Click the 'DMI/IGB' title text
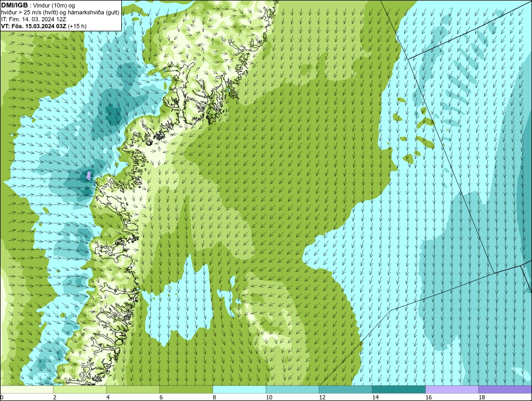 tap(14, 5)
